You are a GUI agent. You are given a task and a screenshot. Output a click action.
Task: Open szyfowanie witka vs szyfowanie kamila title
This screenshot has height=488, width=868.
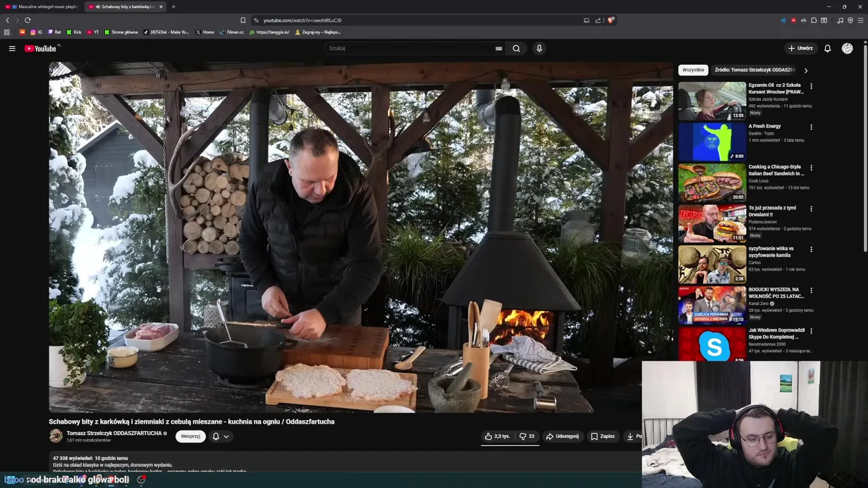point(772,251)
